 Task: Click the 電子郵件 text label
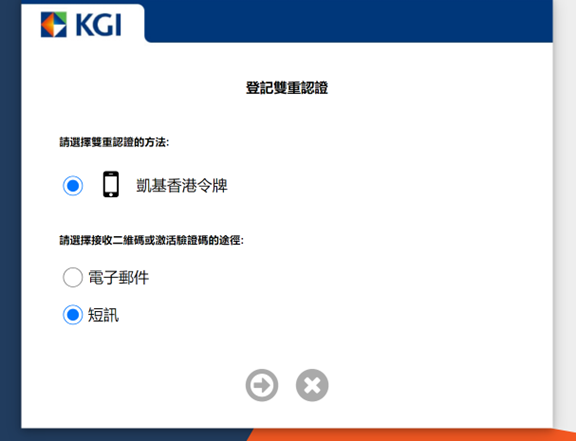click(118, 277)
